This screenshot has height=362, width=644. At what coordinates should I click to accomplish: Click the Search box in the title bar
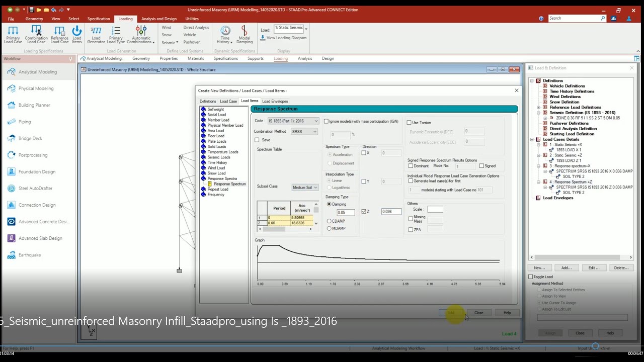pos(576,18)
